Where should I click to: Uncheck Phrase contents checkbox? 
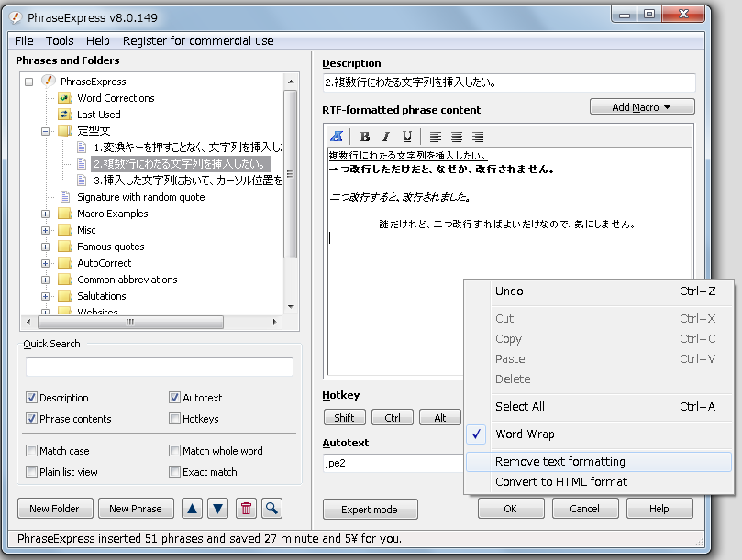coord(32,419)
